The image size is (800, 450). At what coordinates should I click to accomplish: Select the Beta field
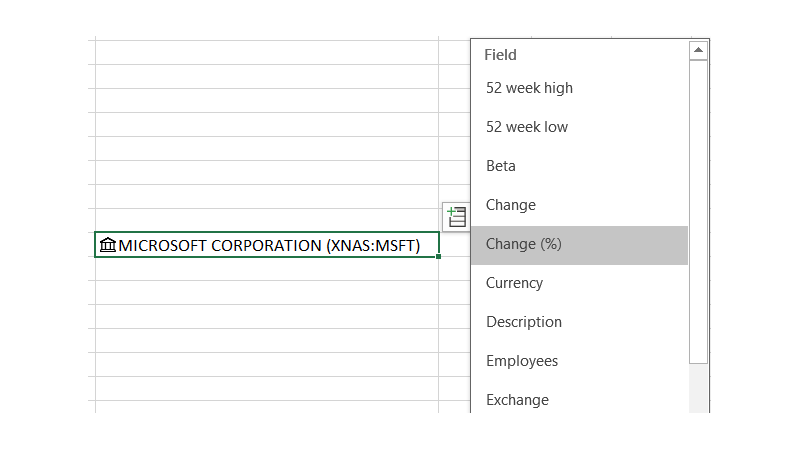(501, 166)
